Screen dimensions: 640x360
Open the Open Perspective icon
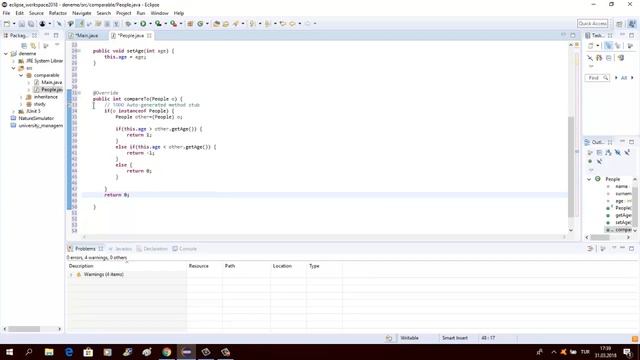[619, 24]
